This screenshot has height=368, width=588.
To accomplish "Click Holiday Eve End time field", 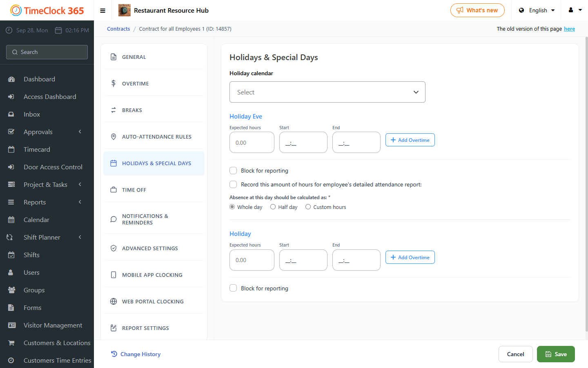I will tap(356, 142).
